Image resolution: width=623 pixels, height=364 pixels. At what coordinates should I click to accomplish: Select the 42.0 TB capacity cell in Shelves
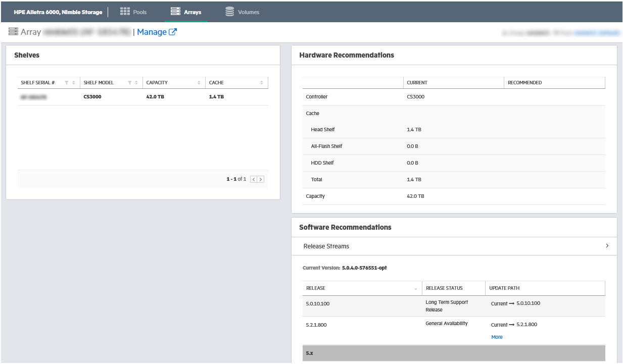[x=155, y=96]
